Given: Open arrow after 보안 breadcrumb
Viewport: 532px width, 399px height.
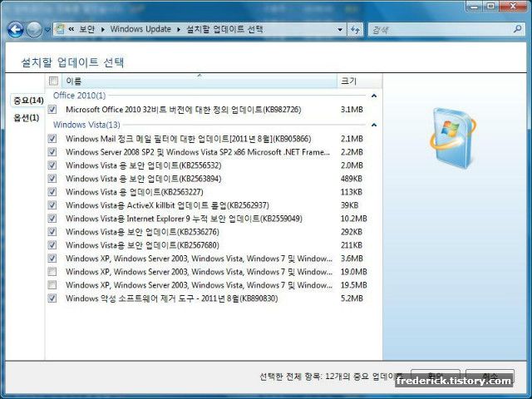Looking at the screenshot, I should click(103, 30).
